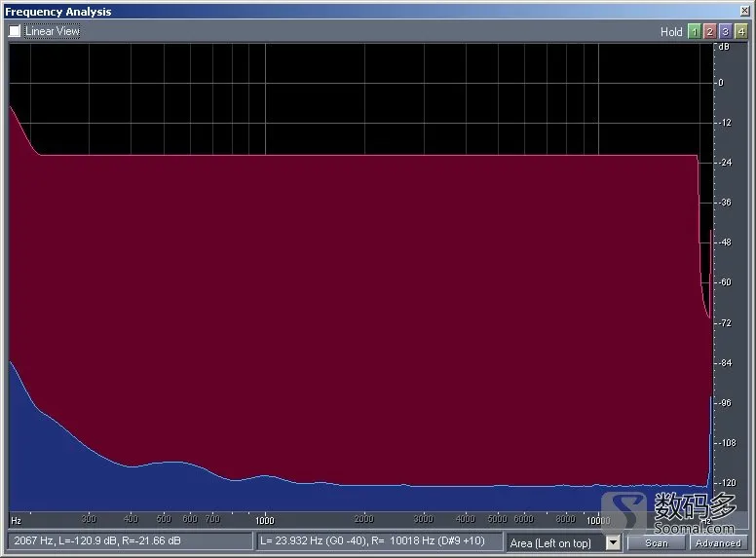Click the 0 dB scale label

click(x=721, y=83)
